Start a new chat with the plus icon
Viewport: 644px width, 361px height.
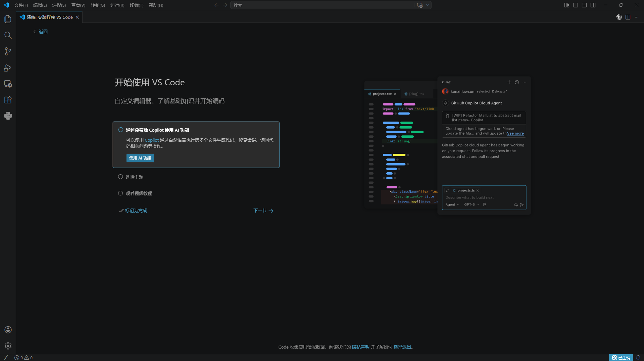509,82
